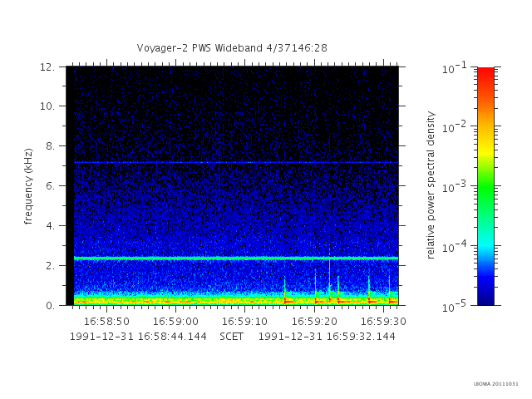Click the 16:59:20 time tick label
This screenshot has width=532, height=399.
point(314,322)
